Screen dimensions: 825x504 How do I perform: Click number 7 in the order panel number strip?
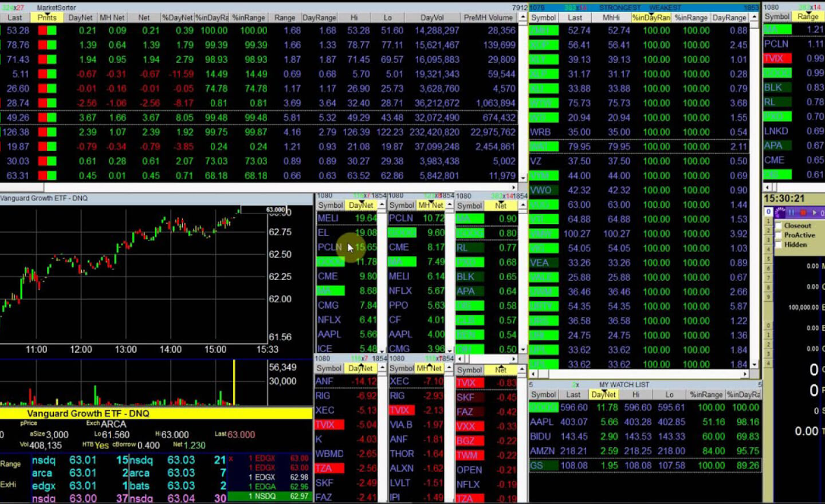pyautogui.click(x=768, y=278)
